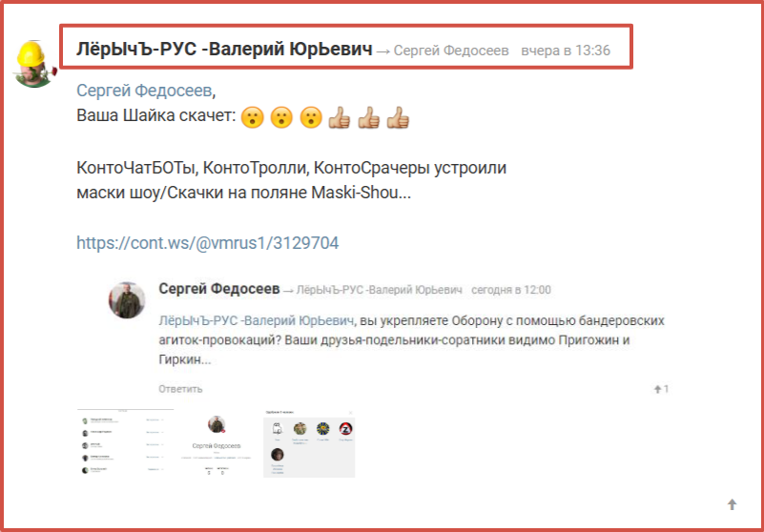Click the blue ЛёрЫчЪ-РУС mention in reply text
The width and height of the screenshot is (764, 532).
point(256,320)
